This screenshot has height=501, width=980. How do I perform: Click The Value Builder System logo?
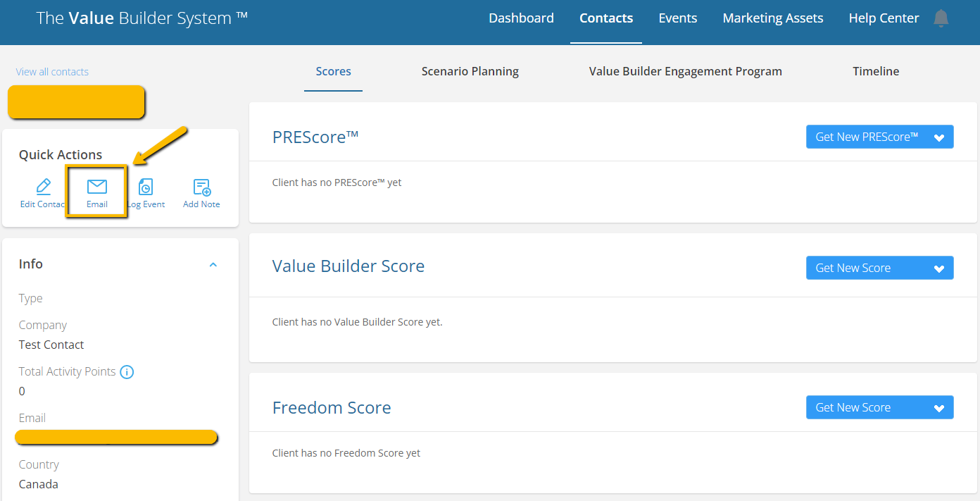[142, 18]
